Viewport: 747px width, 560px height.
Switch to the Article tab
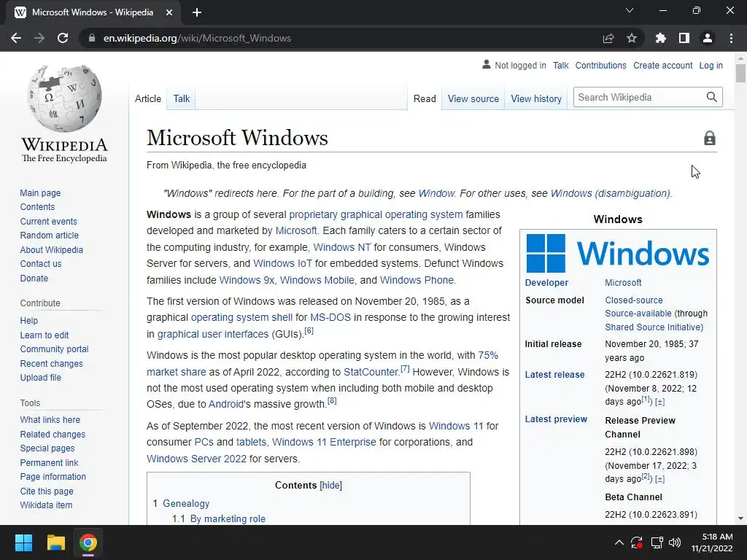click(x=147, y=98)
